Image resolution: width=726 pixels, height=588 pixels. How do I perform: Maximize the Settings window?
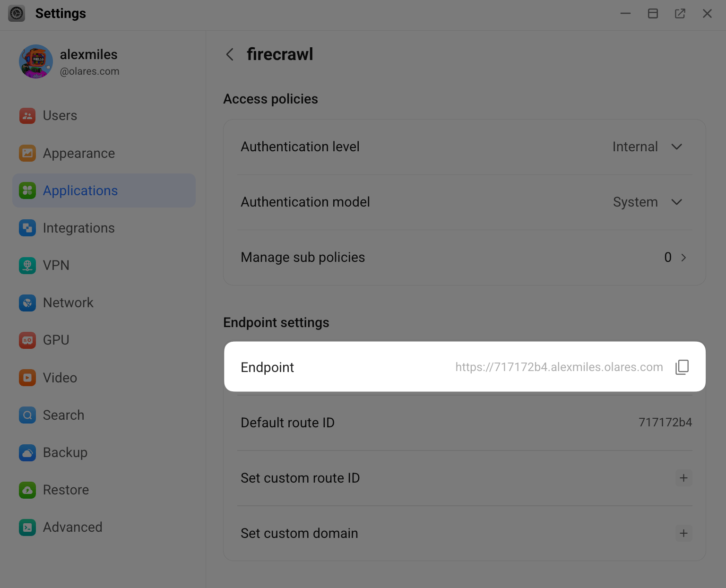click(x=653, y=13)
